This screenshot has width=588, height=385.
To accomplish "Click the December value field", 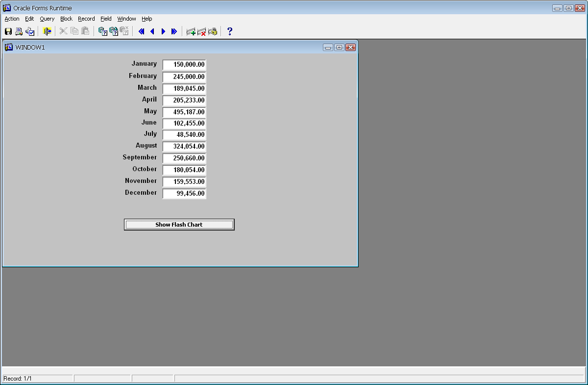I will coord(184,194).
